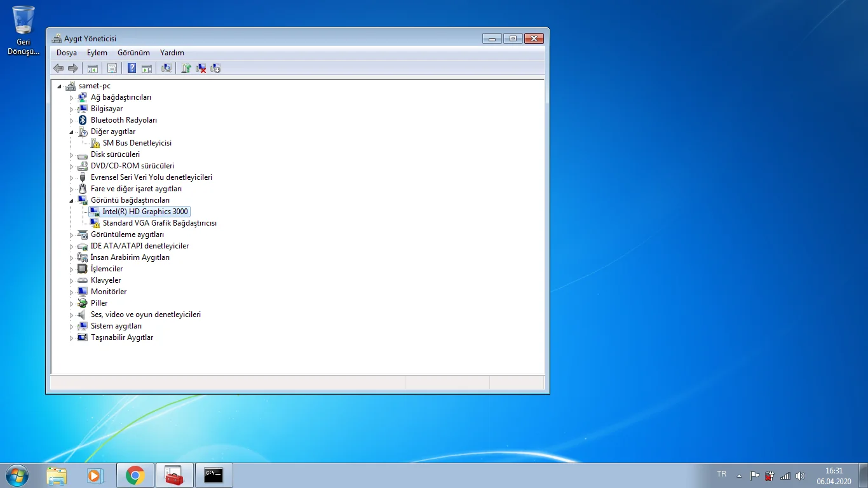Show hidden tray icons arrow
The width and height of the screenshot is (868, 488).
tap(739, 476)
